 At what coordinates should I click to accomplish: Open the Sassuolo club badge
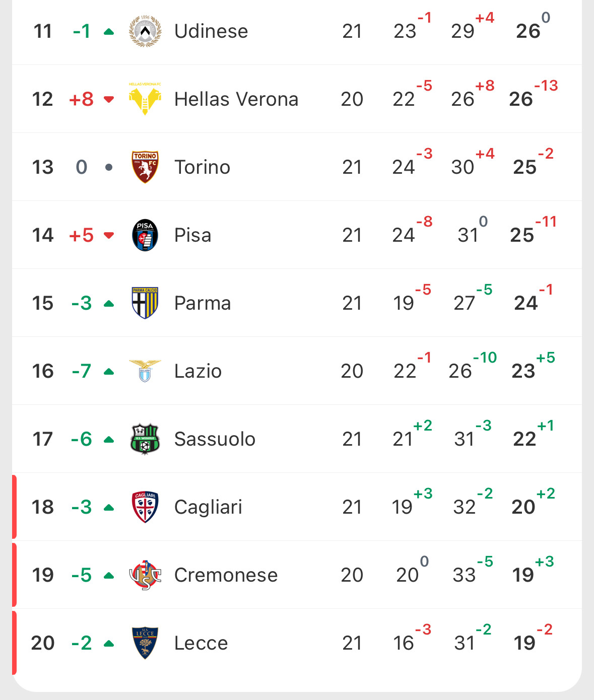145,439
